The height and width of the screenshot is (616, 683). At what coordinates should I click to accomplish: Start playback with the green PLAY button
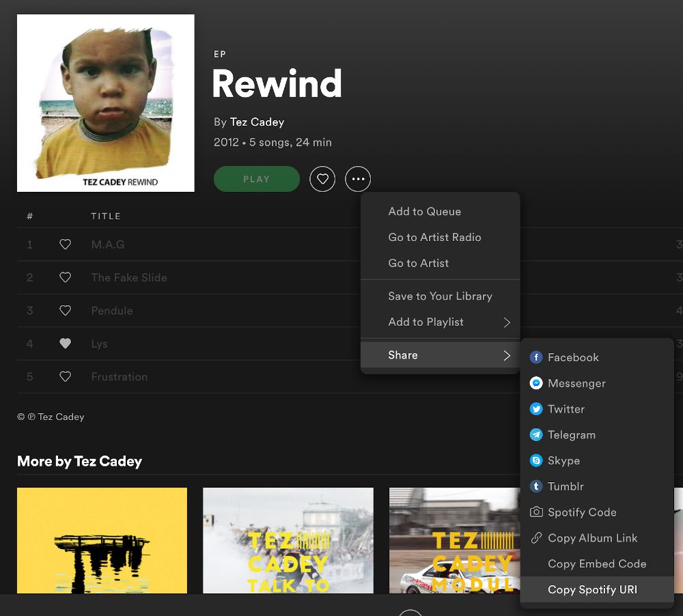pyautogui.click(x=257, y=179)
